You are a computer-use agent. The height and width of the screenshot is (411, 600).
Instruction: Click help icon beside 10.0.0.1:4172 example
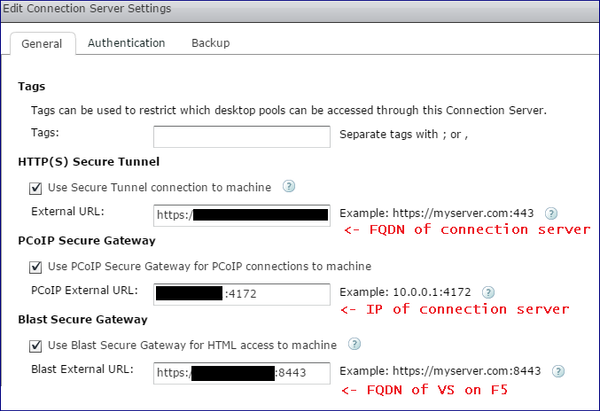488,292
